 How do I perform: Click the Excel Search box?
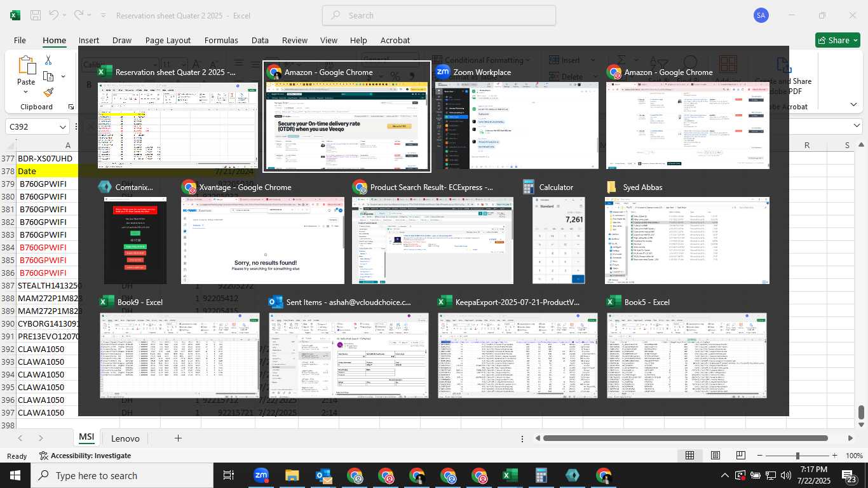pyautogui.click(x=439, y=15)
